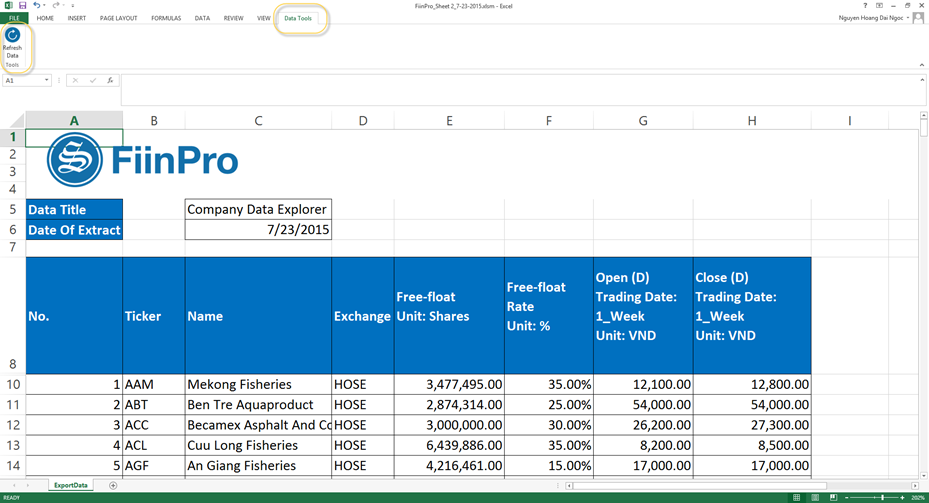This screenshot has height=503, width=929.
Task: Collapse the ribbon with the chevron
Action: click(922, 65)
